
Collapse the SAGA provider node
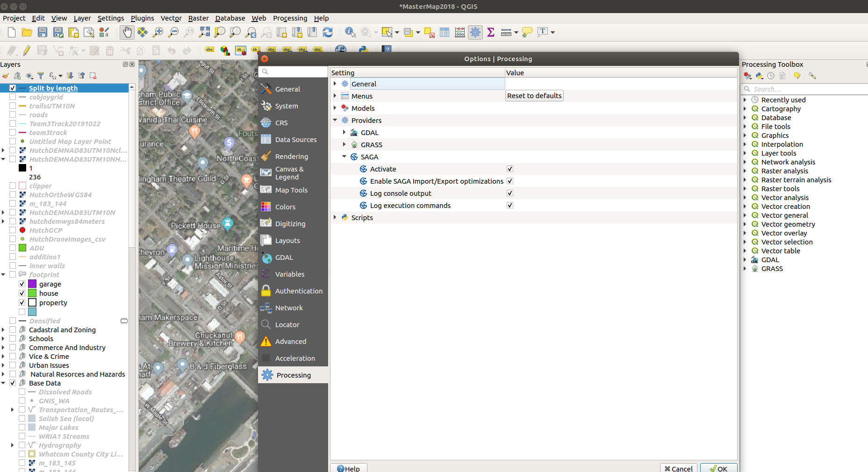click(x=344, y=157)
